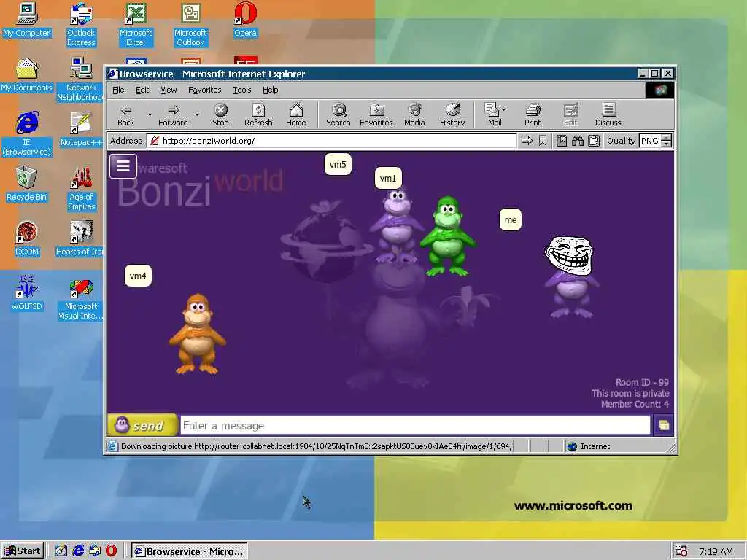Click the Quality PNG value field
747x560 pixels.
tap(650, 141)
